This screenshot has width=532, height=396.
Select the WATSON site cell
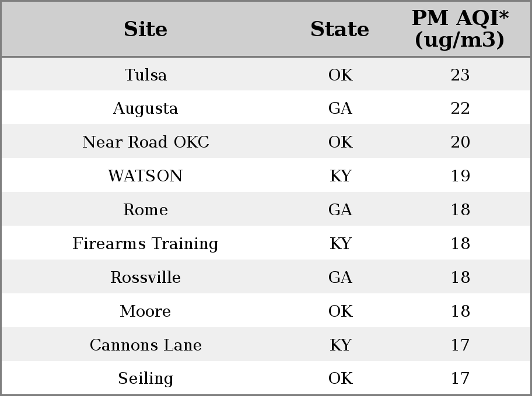(x=146, y=176)
